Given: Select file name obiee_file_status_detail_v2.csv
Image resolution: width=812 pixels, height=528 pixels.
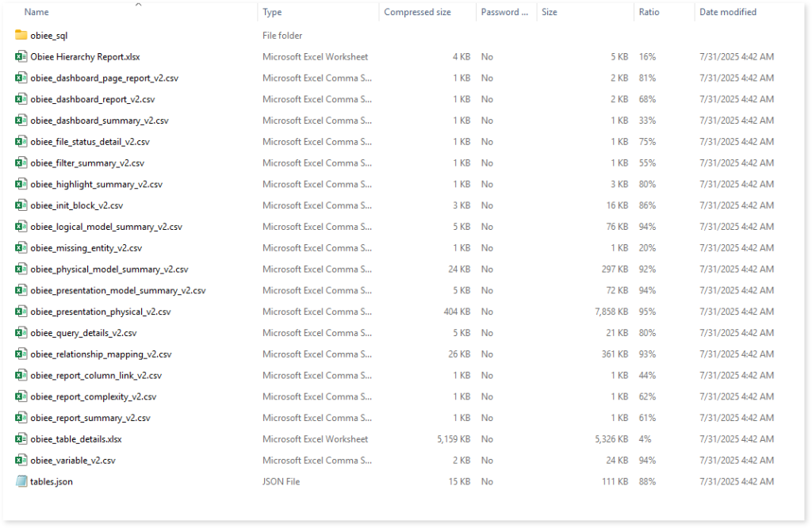Looking at the screenshot, I should coord(90,142).
